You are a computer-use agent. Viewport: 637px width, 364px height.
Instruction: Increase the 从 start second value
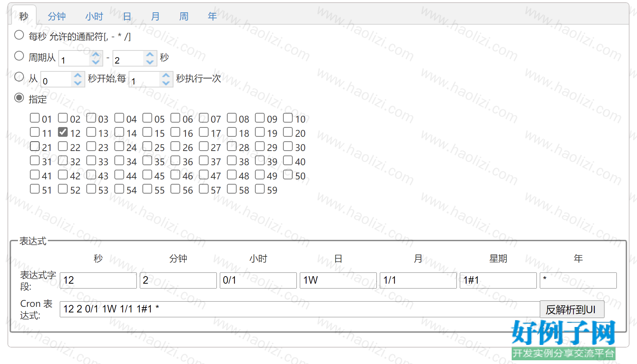point(78,75)
